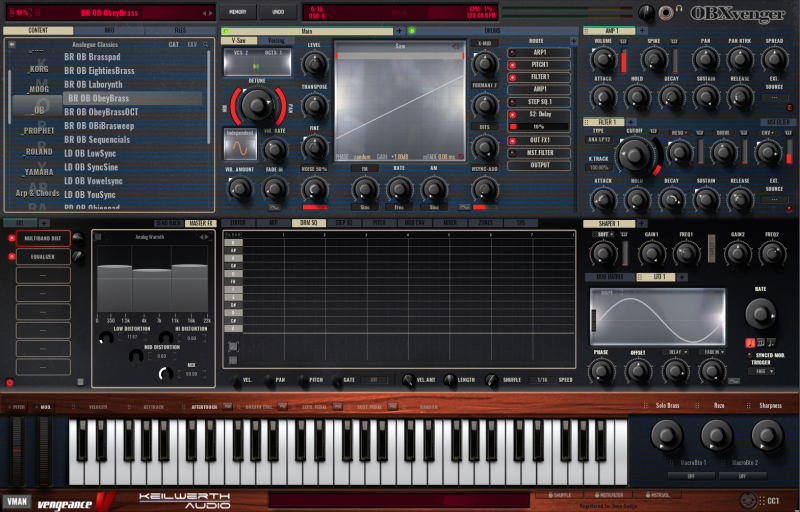Image resolution: width=800 pixels, height=512 pixels.
Task: Open the LFO DELAY dropdown
Action: [x=676, y=352]
